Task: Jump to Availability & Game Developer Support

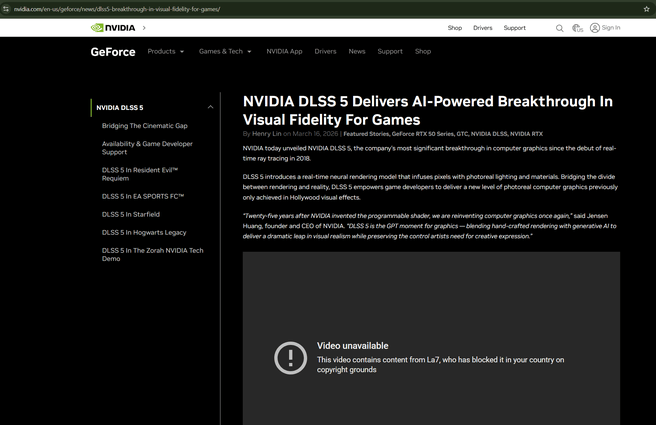Action: pyautogui.click(x=147, y=148)
